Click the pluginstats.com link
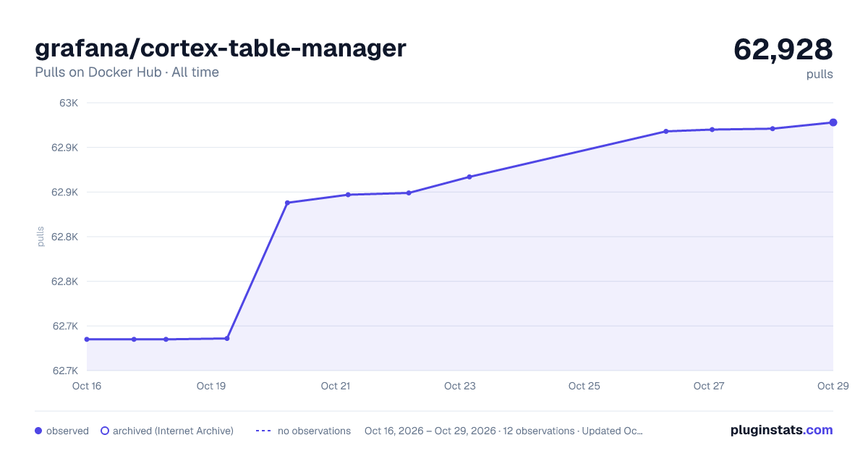The height and width of the screenshot is (456, 868). (781, 430)
